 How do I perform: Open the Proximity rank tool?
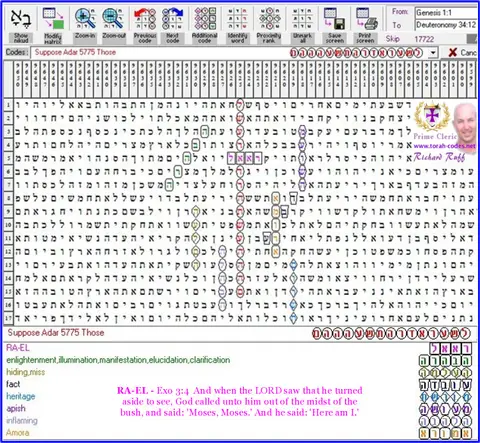click(x=269, y=25)
